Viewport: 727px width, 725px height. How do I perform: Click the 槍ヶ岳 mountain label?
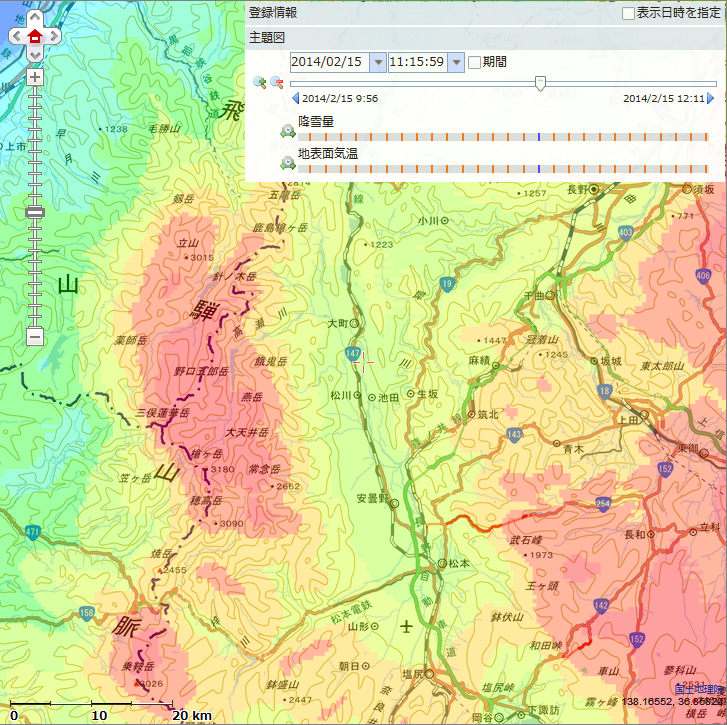point(207,454)
